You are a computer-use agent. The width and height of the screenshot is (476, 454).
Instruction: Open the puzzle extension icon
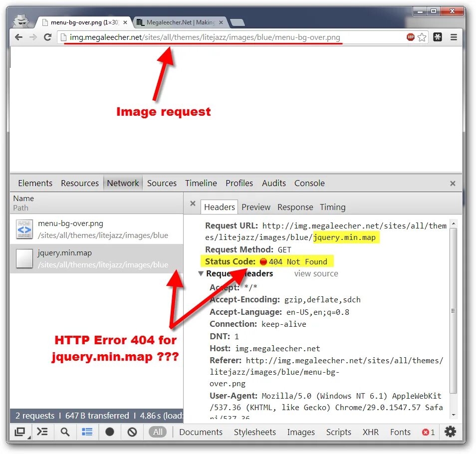(438, 37)
